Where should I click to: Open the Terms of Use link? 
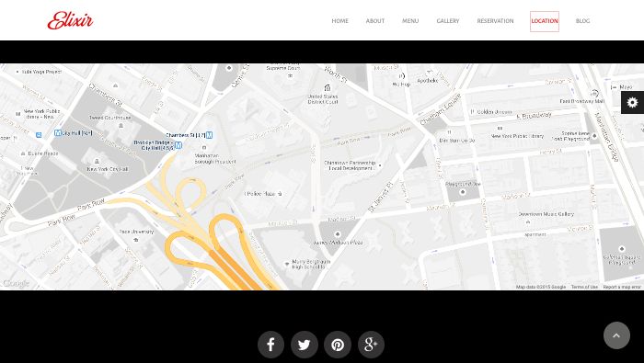coord(584,287)
